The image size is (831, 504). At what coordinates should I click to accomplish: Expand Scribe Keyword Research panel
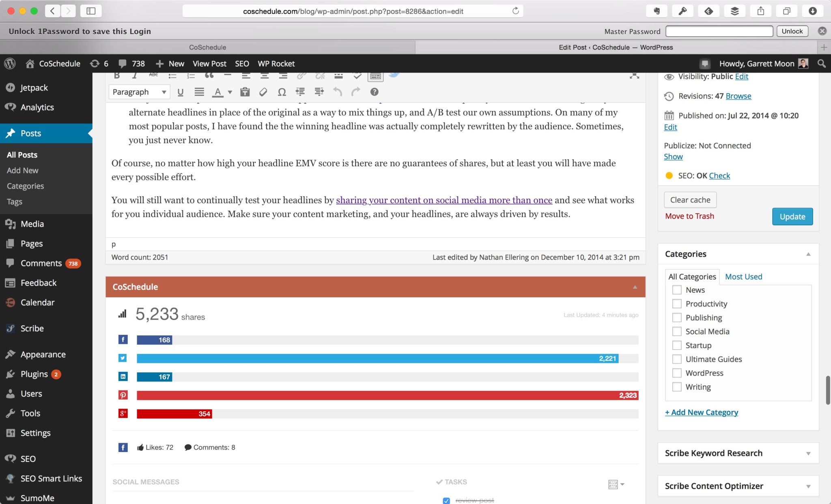808,453
